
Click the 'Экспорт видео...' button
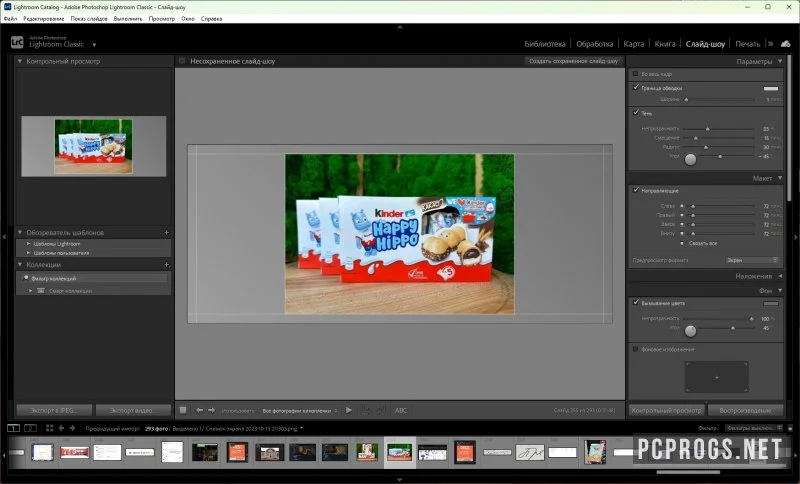133,410
